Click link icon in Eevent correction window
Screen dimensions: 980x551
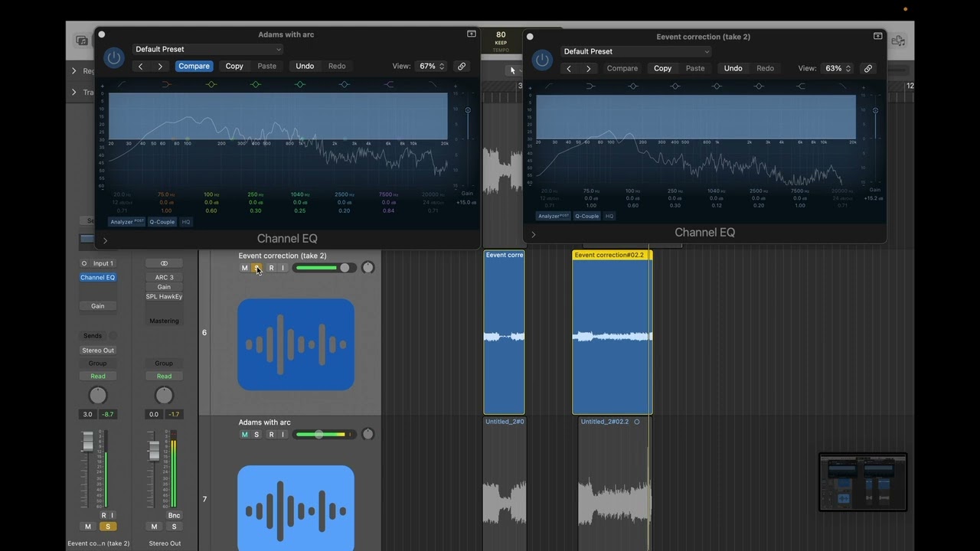click(x=868, y=68)
